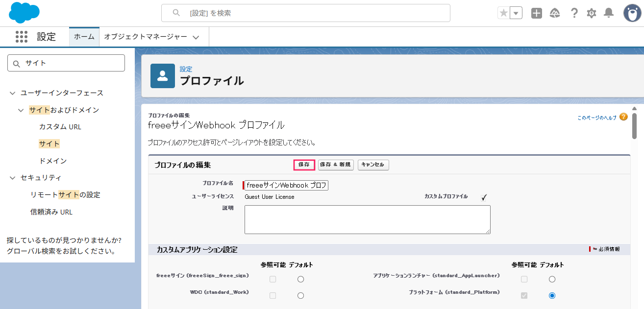Click the scrollbar up arrow
This screenshot has width=644, height=309.
[634, 109]
